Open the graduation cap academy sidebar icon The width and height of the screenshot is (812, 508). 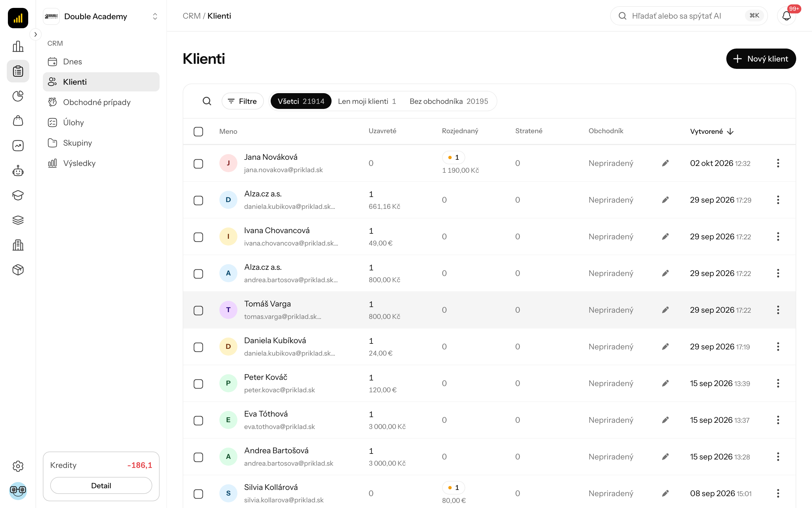click(x=18, y=195)
